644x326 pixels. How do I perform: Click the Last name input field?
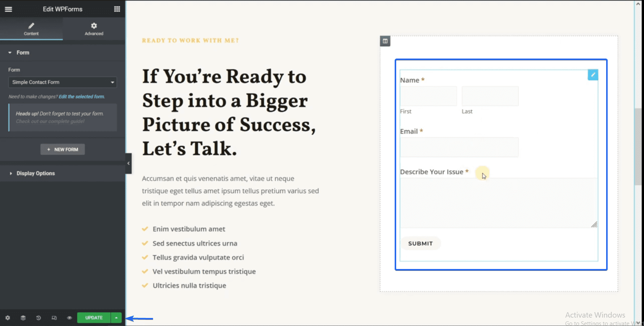tap(490, 96)
